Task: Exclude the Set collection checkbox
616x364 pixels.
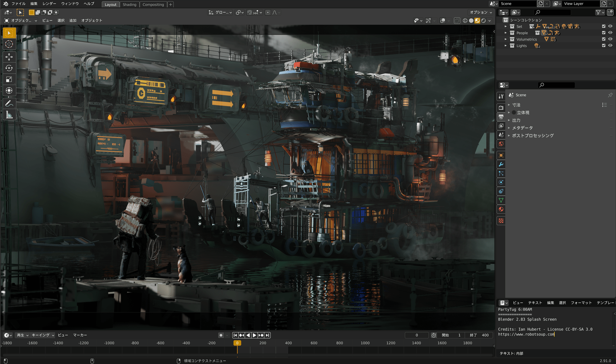Action: point(603,26)
